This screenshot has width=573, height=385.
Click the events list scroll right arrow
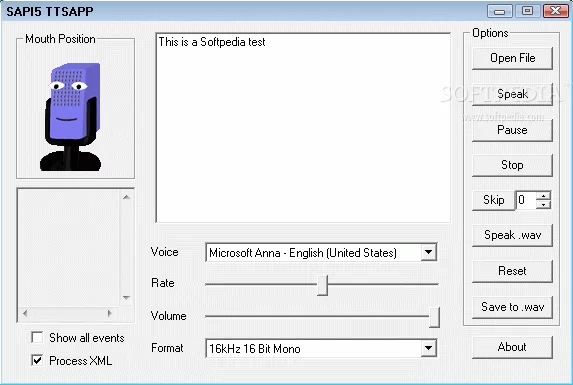click(109, 313)
